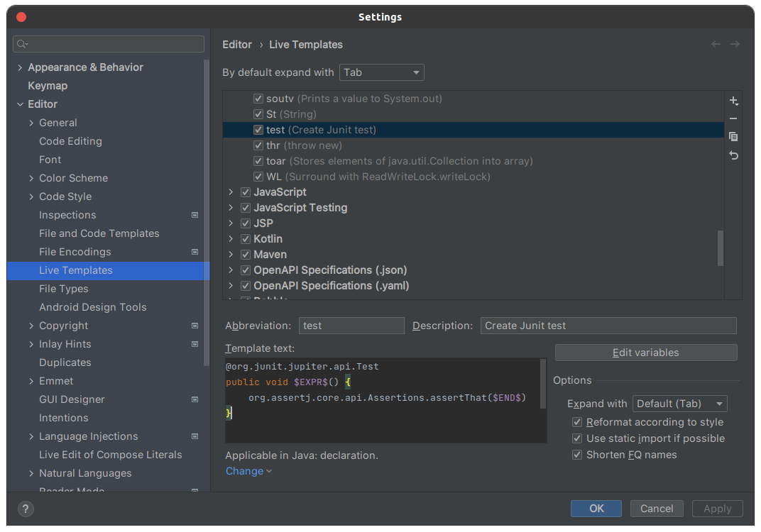Go to File and Code Templates
Image resolution: width=761 pixels, height=532 pixels.
[99, 233]
